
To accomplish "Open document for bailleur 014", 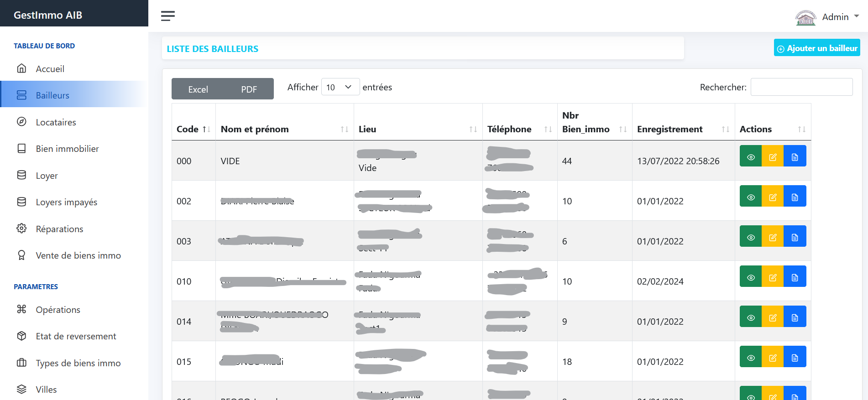I will tap(795, 317).
